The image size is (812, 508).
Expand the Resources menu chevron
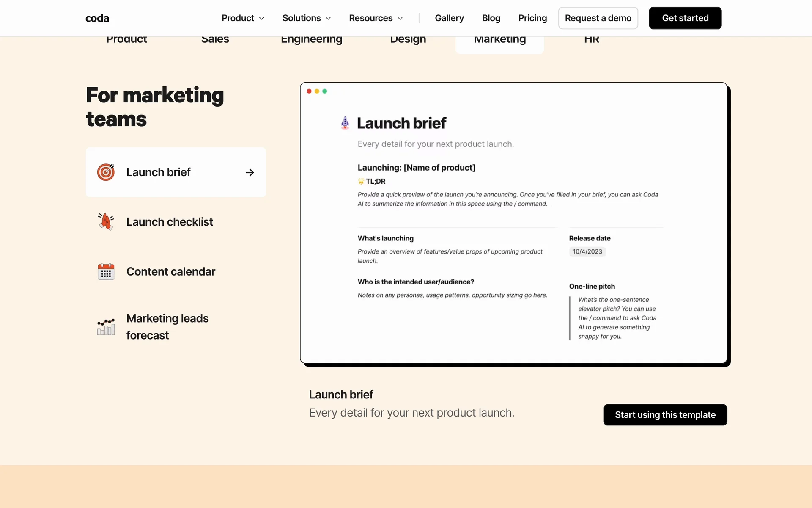(x=400, y=18)
